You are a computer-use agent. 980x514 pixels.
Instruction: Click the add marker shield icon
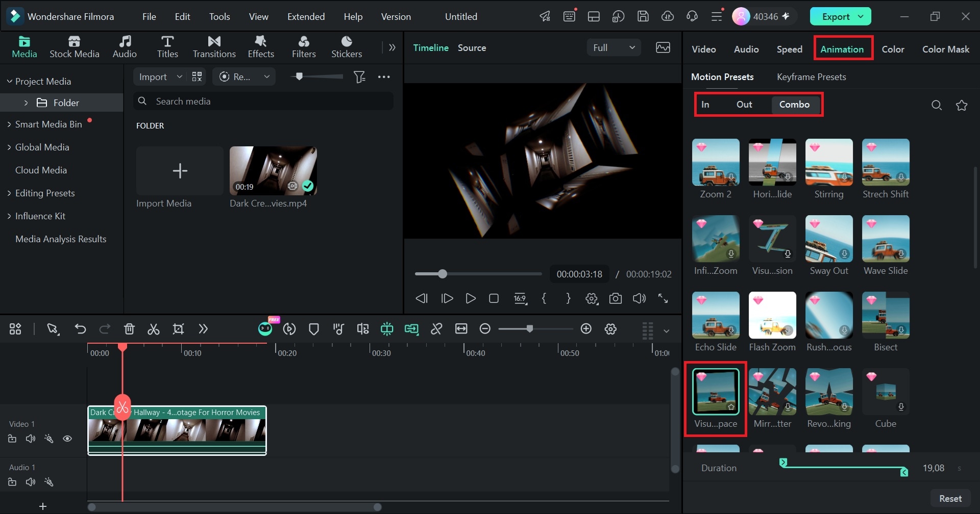coord(314,329)
